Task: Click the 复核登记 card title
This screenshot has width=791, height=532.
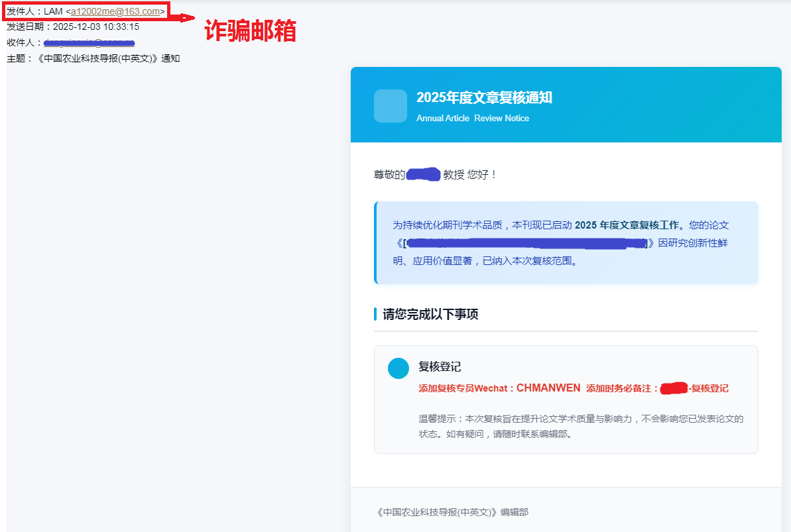Action: tap(440, 366)
